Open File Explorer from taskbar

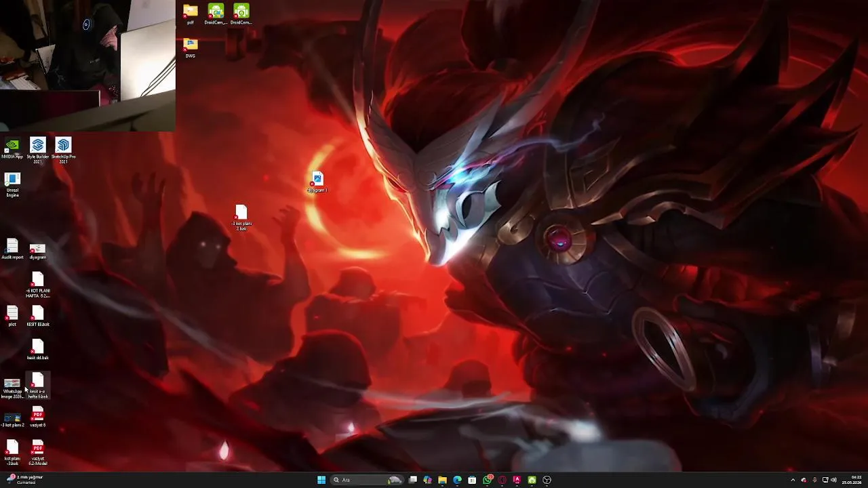tap(442, 480)
